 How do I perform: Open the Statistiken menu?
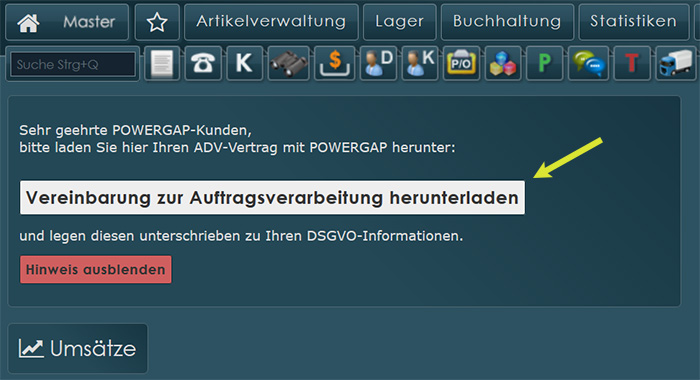[x=633, y=22]
